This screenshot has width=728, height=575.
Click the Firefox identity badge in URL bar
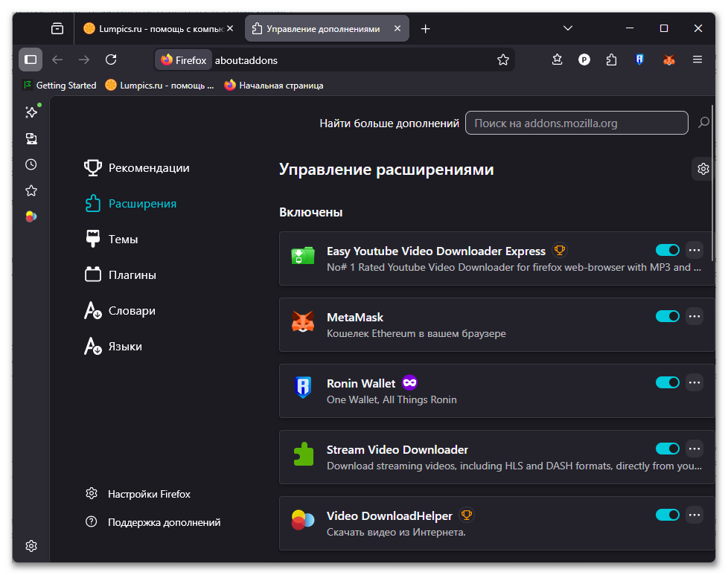[183, 60]
